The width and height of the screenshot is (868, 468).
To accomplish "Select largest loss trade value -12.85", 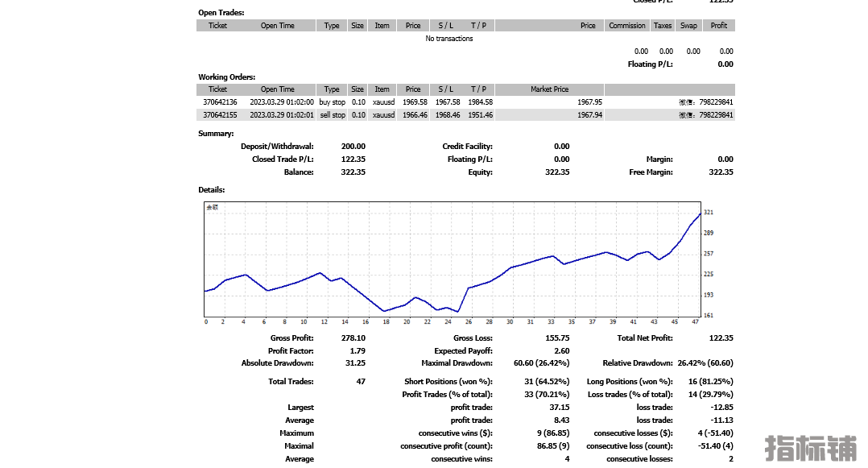I will [x=722, y=407].
